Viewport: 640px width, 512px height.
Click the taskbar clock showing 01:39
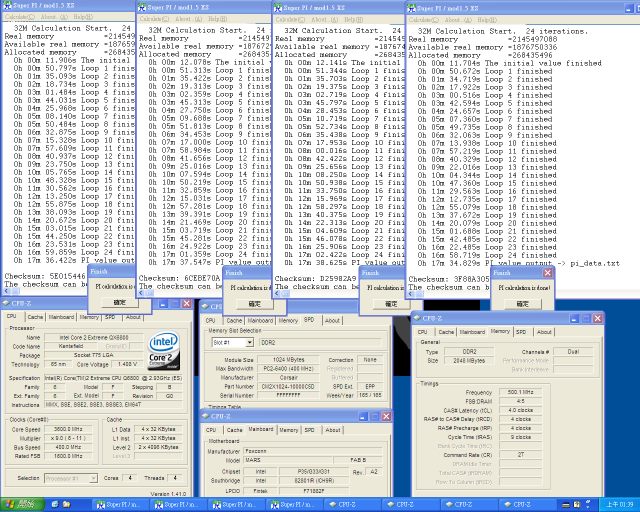click(x=619, y=505)
